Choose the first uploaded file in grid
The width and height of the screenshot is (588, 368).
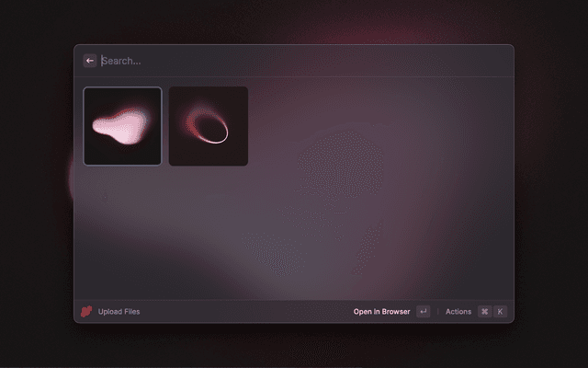pos(122,126)
